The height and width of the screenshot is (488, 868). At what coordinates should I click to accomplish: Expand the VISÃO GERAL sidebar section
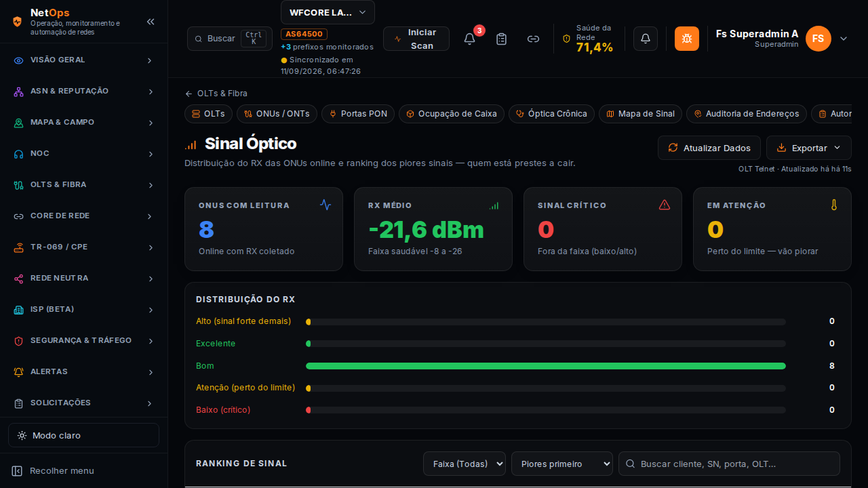tap(83, 60)
